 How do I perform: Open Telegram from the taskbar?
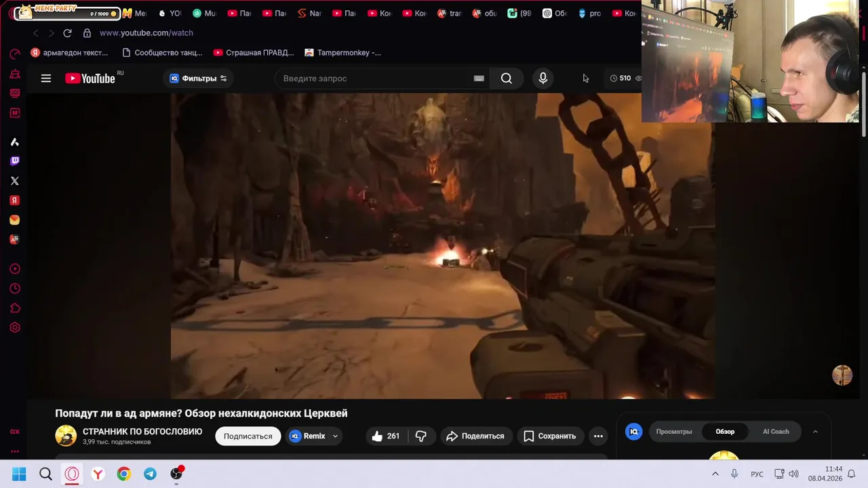150,474
